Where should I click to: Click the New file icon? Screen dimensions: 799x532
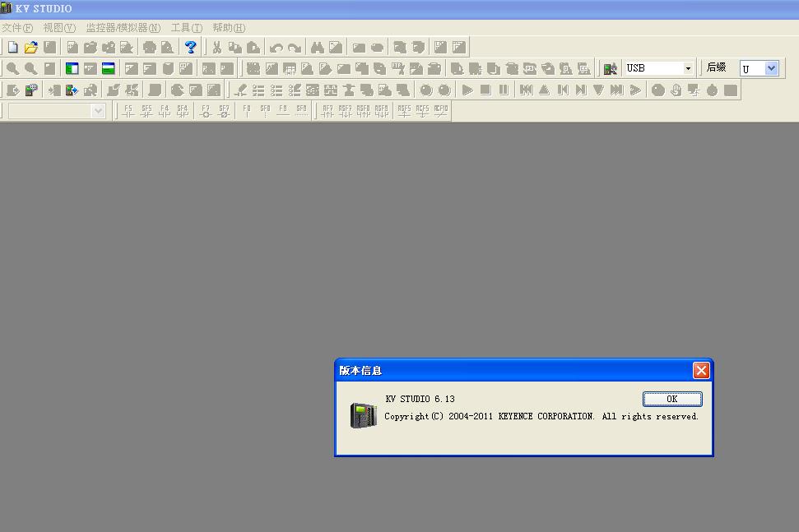12,48
